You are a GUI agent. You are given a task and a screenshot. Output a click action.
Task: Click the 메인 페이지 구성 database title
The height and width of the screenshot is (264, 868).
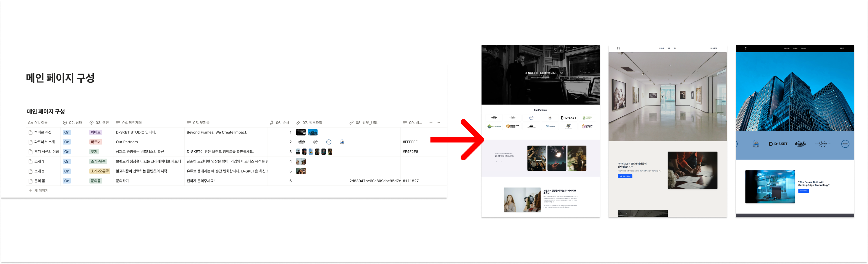tap(46, 112)
